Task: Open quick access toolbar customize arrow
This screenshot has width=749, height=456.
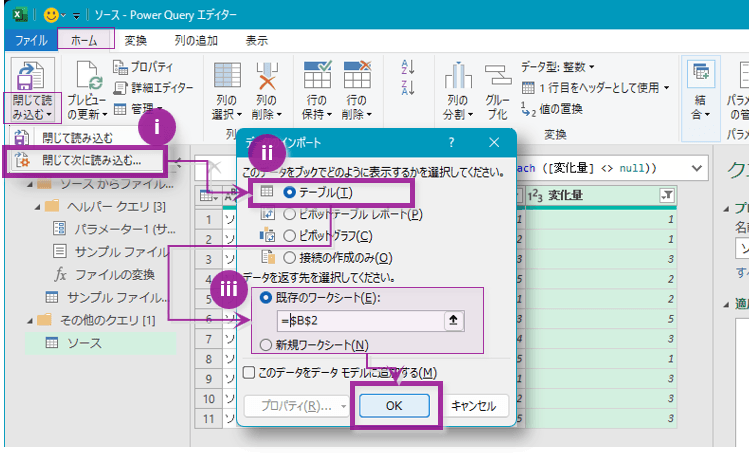Action: 76,16
